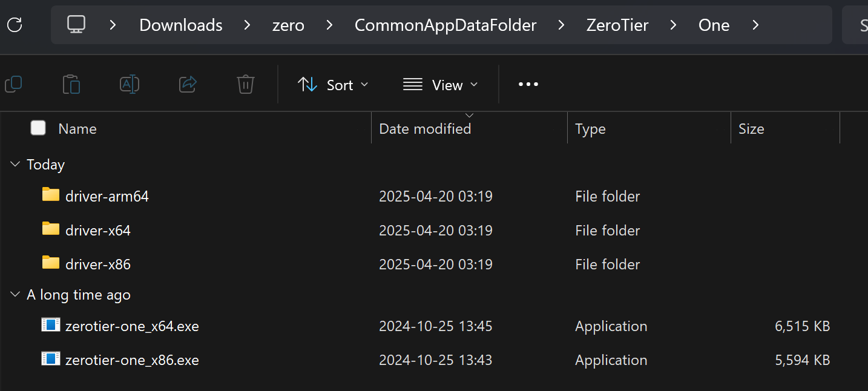Sort files by the Type column header
This screenshot has width=868, height=391.
590,129
